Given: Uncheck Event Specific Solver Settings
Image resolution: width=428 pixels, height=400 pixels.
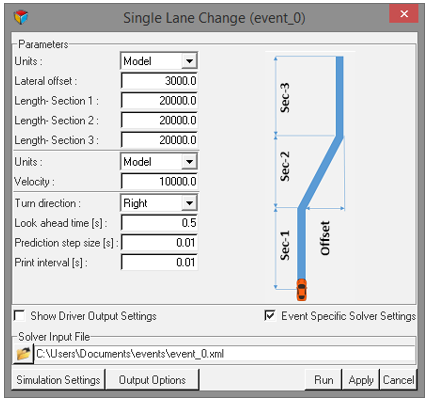Looking at the screenshot, I should click(270, 315).
